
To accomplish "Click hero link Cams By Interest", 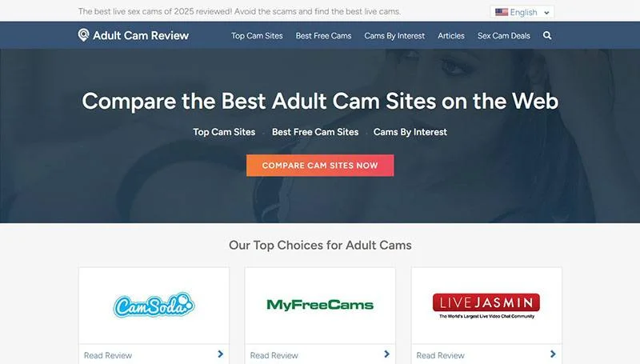I will 410,132.
